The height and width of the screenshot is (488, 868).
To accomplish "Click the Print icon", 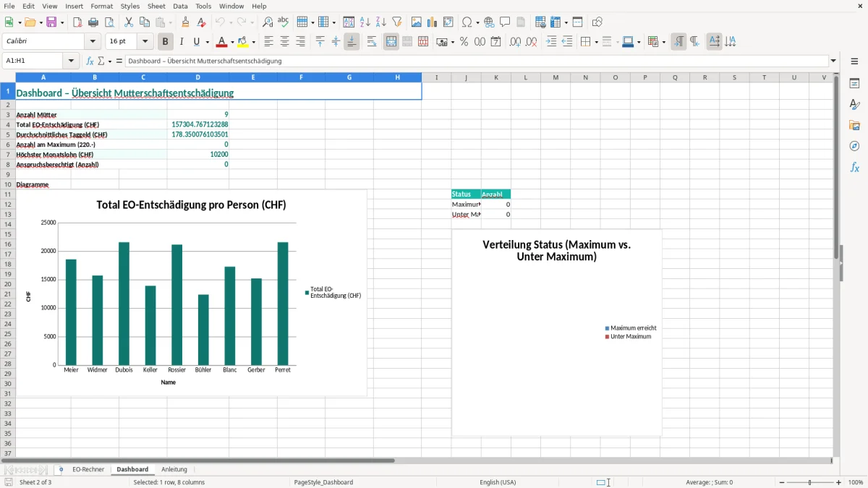I will [x=93, y=22].
